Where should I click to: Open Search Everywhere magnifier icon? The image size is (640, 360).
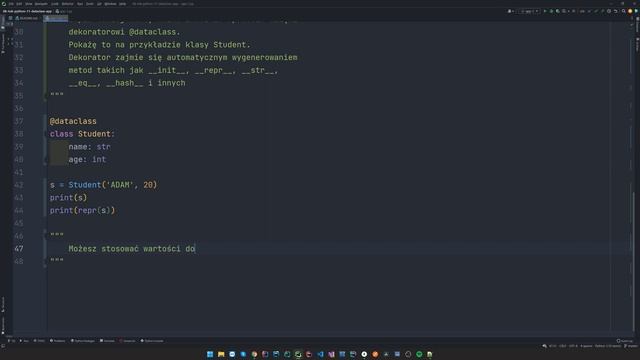[x=624, y=11]
